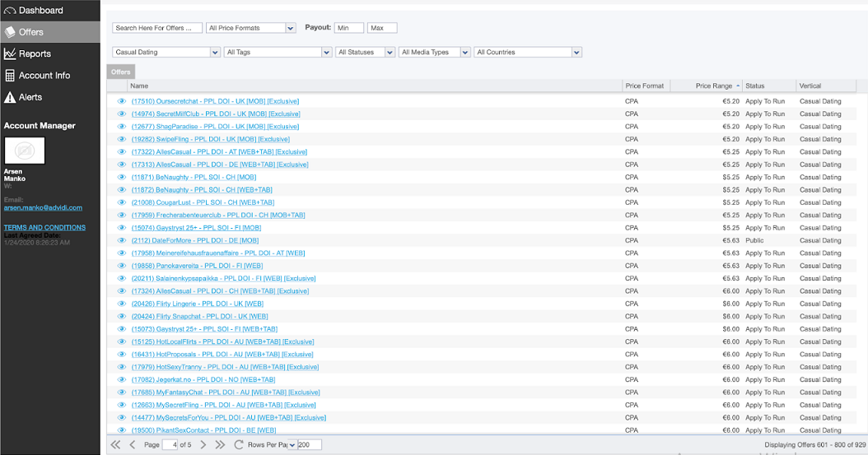
Task: Open (2112) DateForMore offer link
Action: click(195, 240)
